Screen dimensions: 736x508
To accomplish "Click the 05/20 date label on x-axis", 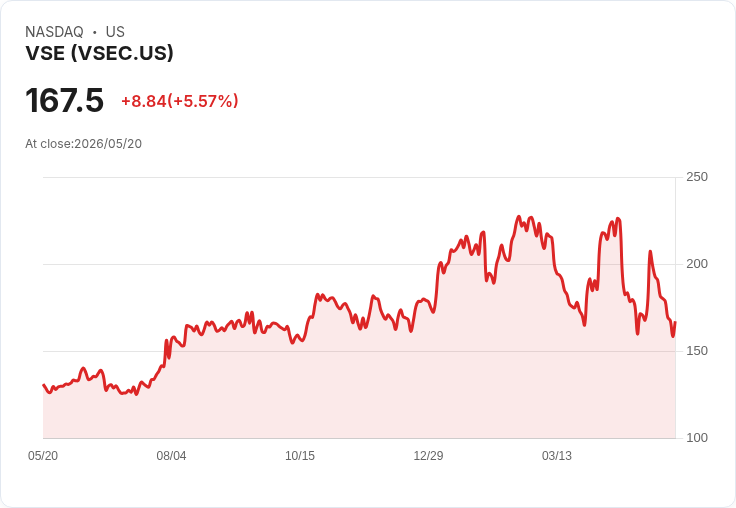I will click(x=43, y=455).
